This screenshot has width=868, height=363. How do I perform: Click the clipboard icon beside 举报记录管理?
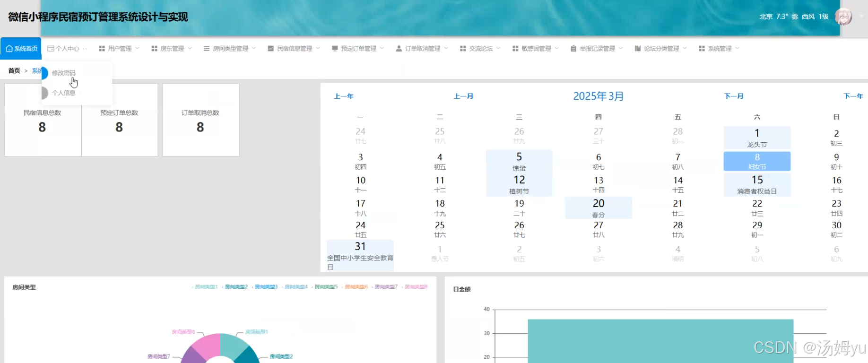573,49
